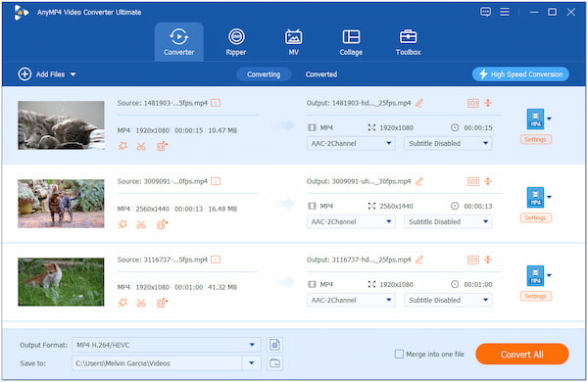
Task: Click the Convert All button
Action: click(522, 355)
